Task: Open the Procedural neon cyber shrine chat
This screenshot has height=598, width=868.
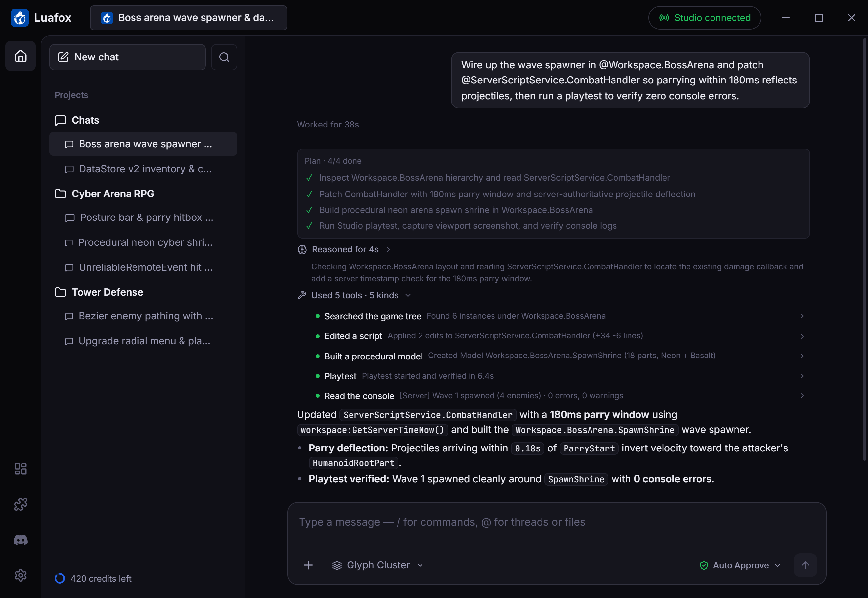Action: coord(143,242)
